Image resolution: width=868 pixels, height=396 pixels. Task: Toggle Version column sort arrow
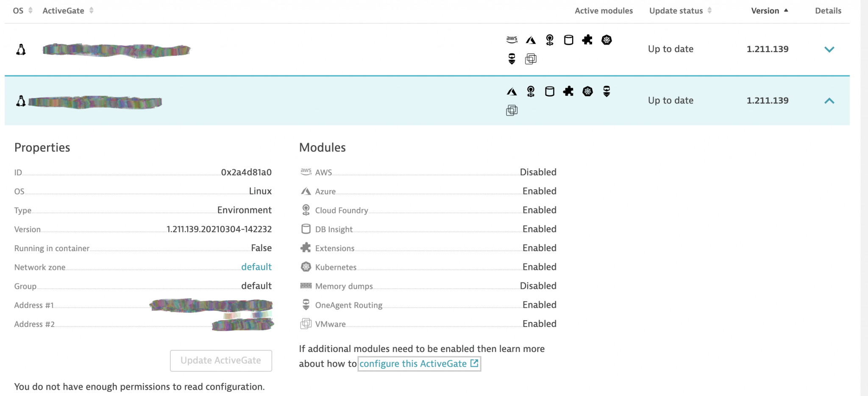tap(786, 10)
